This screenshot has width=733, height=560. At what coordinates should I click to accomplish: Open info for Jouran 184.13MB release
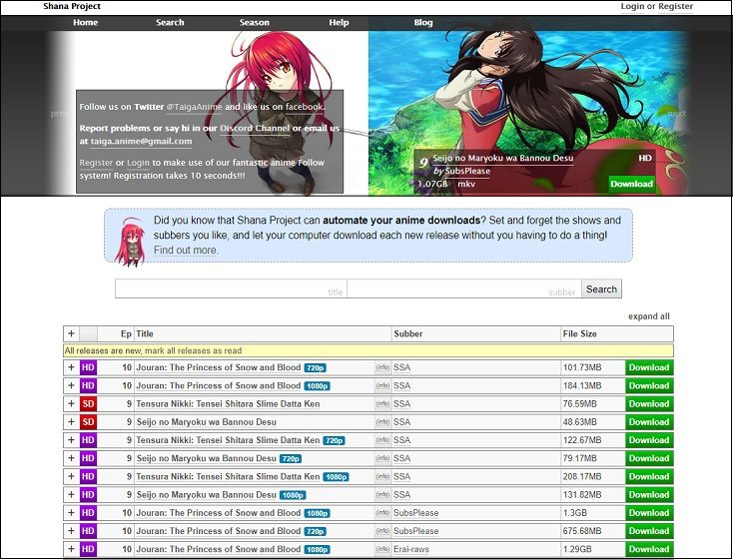382,385
